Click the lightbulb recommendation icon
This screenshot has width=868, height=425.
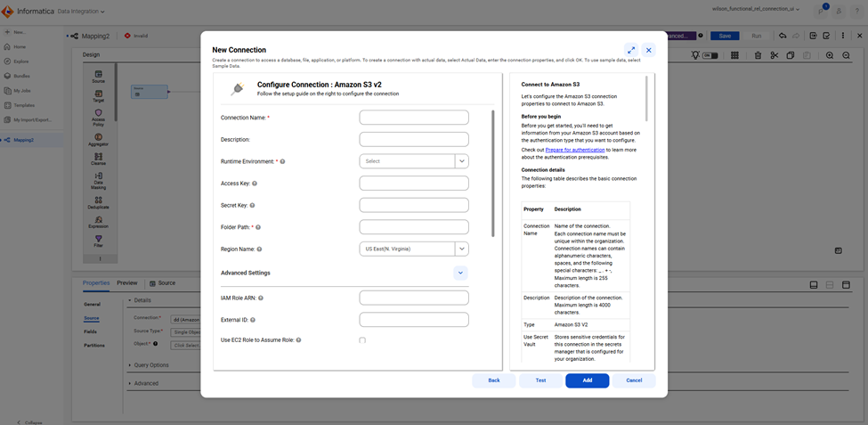[x=695, y=55]
